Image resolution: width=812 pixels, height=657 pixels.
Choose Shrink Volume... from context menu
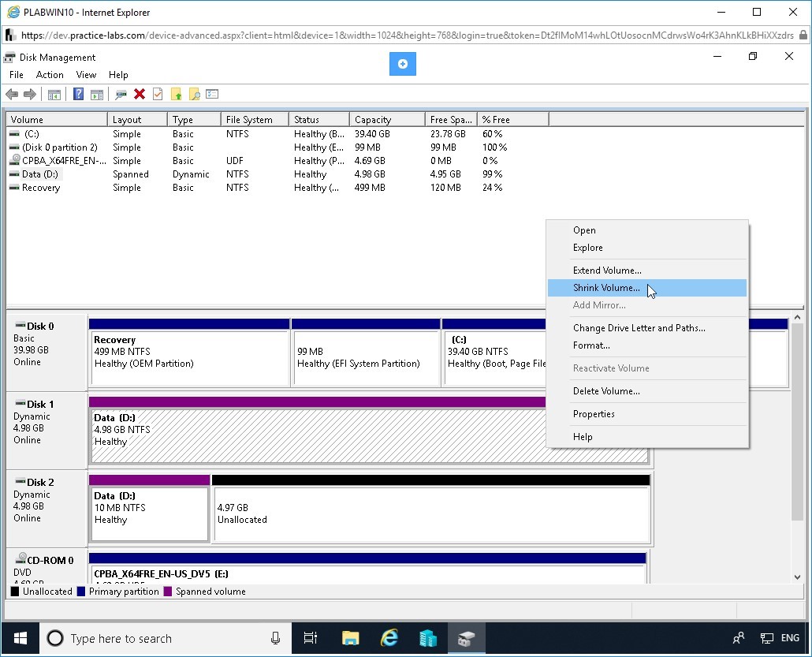click(x=646, y=288)
